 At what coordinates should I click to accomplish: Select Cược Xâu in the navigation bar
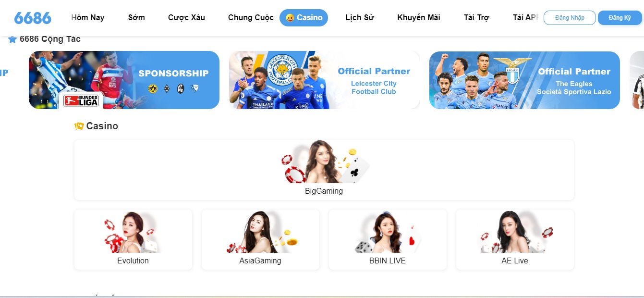(186, 18)
